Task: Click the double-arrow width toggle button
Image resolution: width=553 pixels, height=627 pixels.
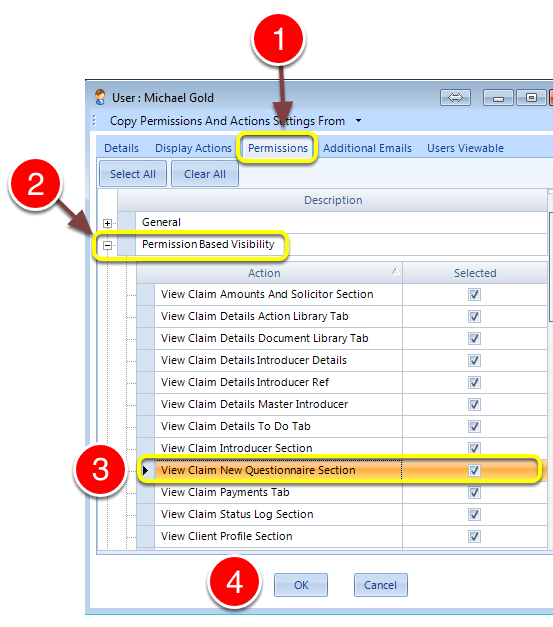Action: 455,97
